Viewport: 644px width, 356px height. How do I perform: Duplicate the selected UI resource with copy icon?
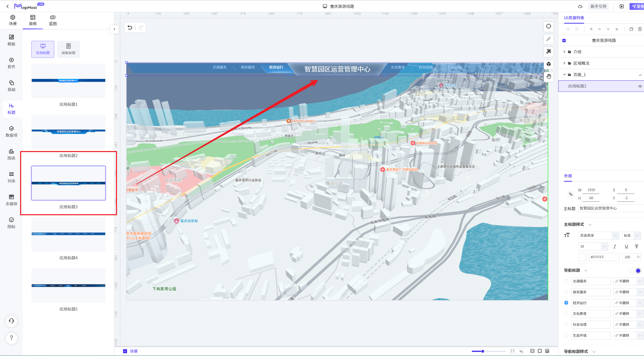631,29
